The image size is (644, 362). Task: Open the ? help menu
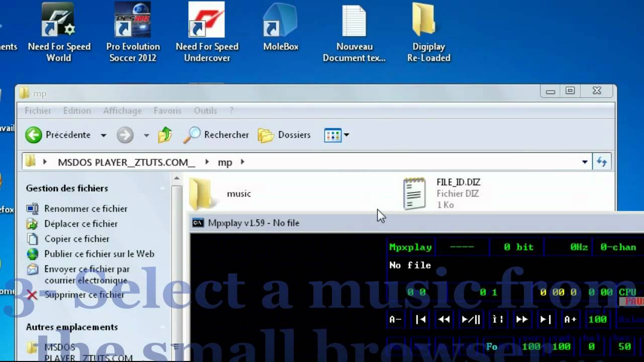coord(231,111)
